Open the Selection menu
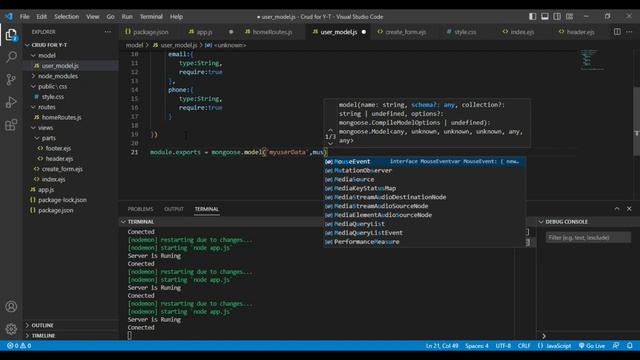Image resolution: width=640 pixels, height=360 pixels. (67, 17)
